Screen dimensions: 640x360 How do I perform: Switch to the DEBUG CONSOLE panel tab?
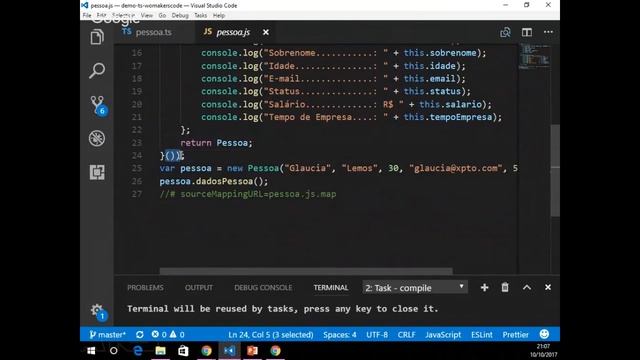263,287
